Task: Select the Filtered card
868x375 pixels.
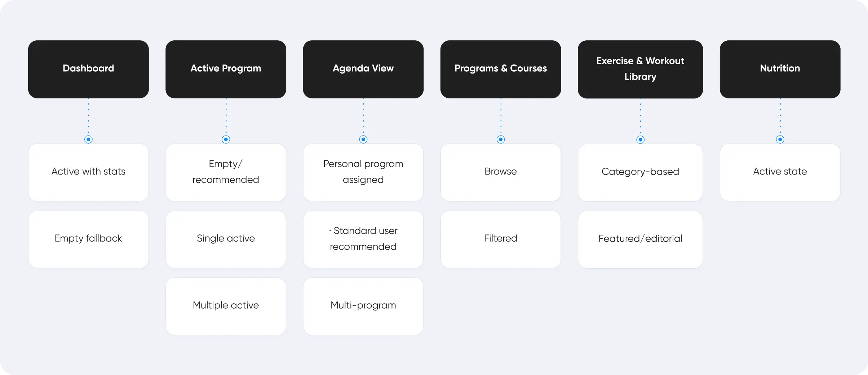Action: click(501, 239)
